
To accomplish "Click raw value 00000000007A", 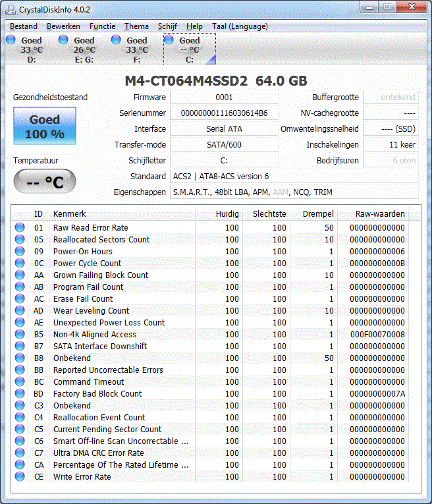I will click(377, 393).
